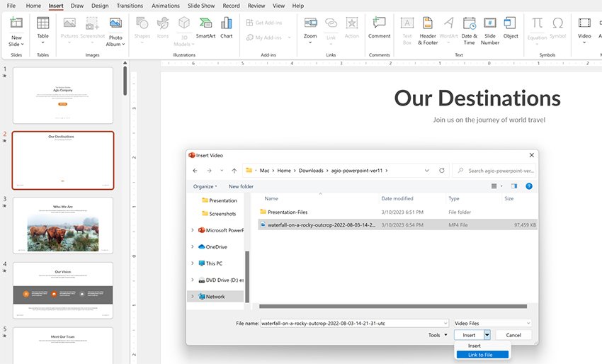Insert a Chart from the ribbon
602x364 pixels.
pos(226,28)
